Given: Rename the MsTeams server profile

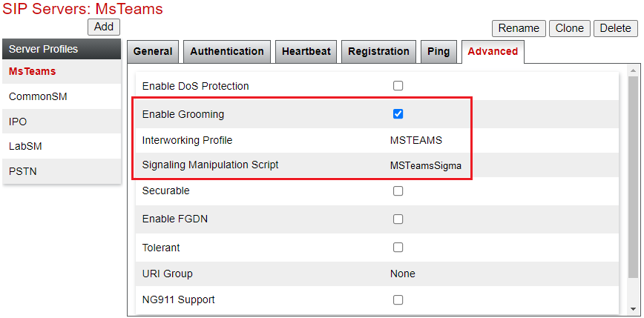Looking at the screenshot, I should coord(519,28).
